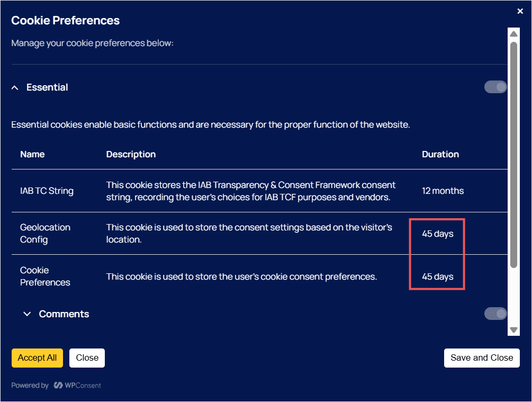The height and width of the screenshot is (402, 532).
Task: Collapse the Essential section chevron
Action: [x=15, y=87]
